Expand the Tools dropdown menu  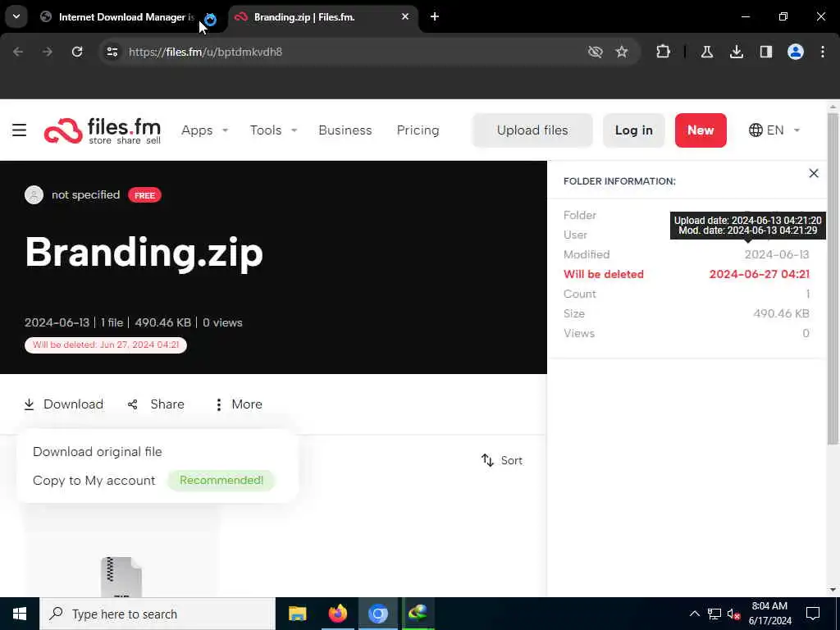[273, 130]
